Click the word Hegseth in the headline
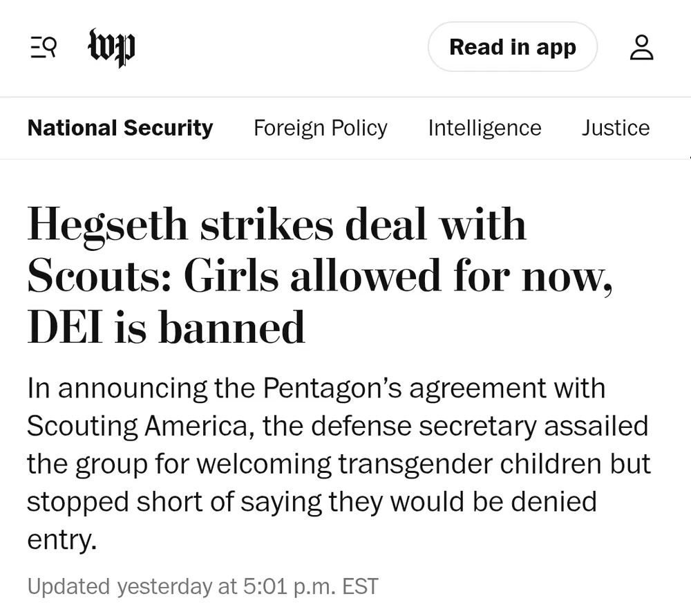The width and height of the screenshot is (691, 616). tap(107, 225)
